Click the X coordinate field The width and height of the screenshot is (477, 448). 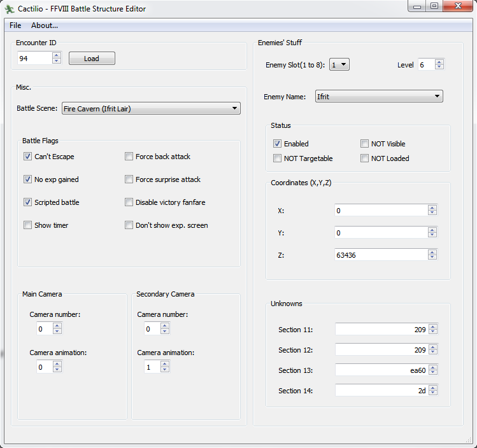click(381, 211)
